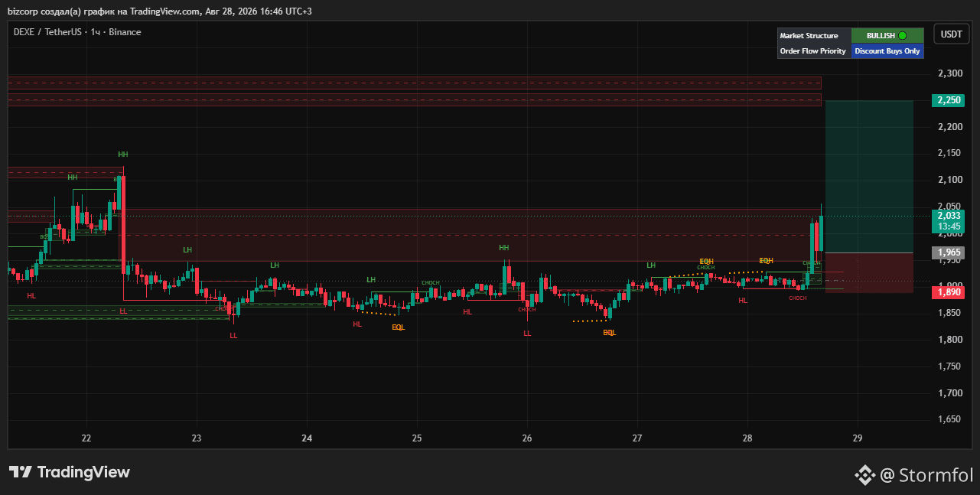Click the gray 1,965 entry price label

947,252
